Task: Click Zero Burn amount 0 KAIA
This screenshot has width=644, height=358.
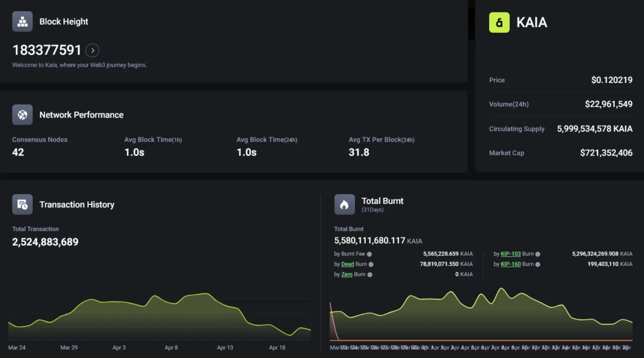Action: 464,274
